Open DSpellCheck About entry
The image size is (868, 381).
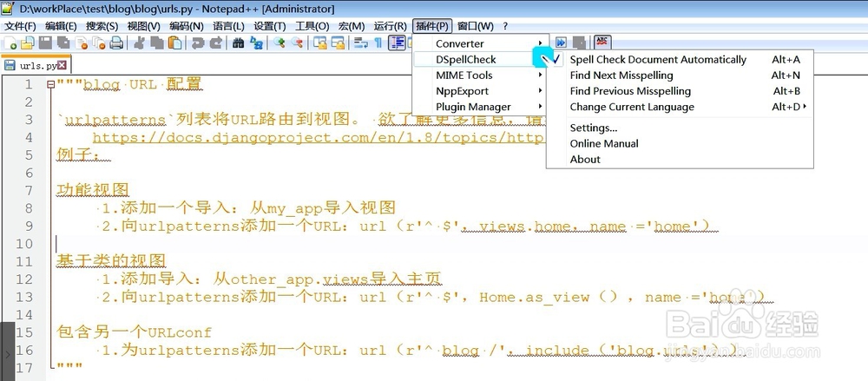click(x=680, y=160)
